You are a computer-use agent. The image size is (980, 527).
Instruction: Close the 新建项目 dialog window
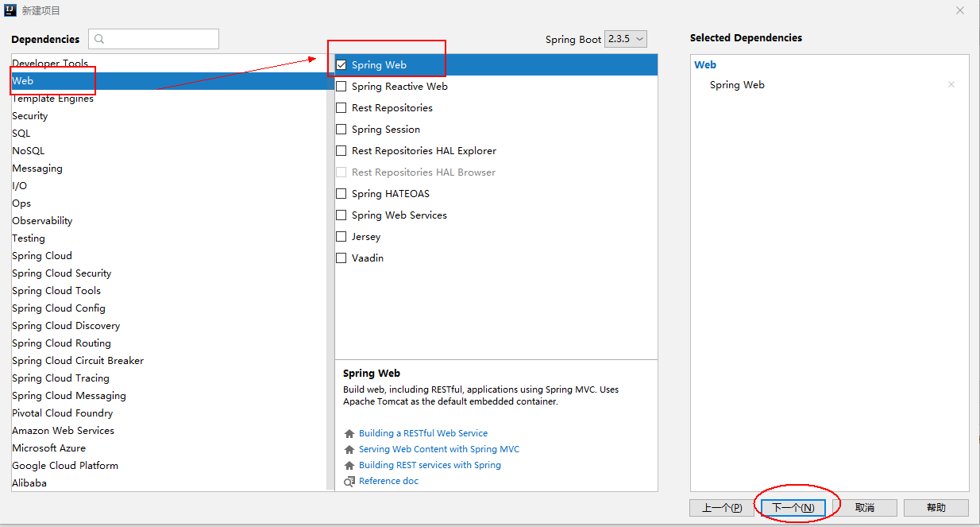(x=960, y=10)
